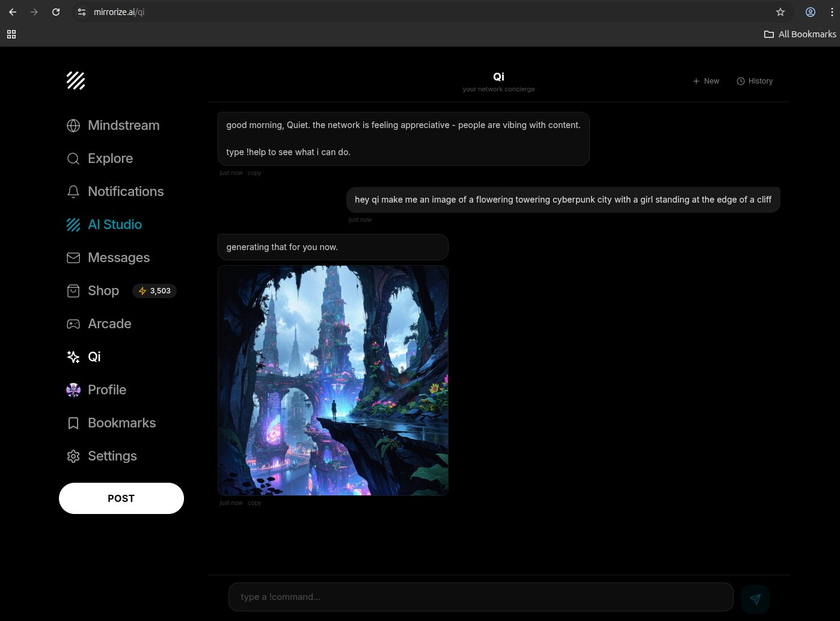Image resolution: width=840 pixels, height=621 pixels.
Task: Click the 3,503 credits badge
Action: 155,291
